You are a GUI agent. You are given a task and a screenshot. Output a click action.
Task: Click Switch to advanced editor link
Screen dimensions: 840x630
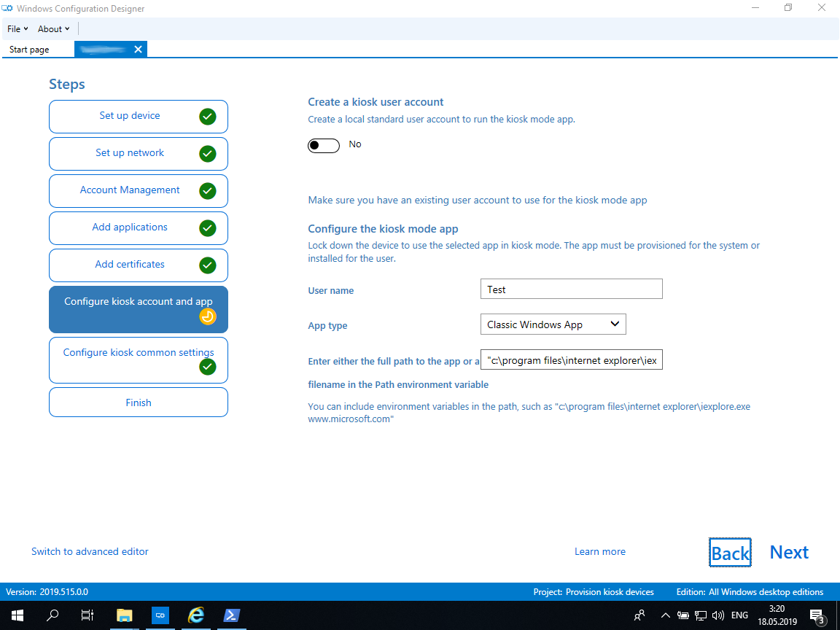pyautogui.click(x=90, y=551)
